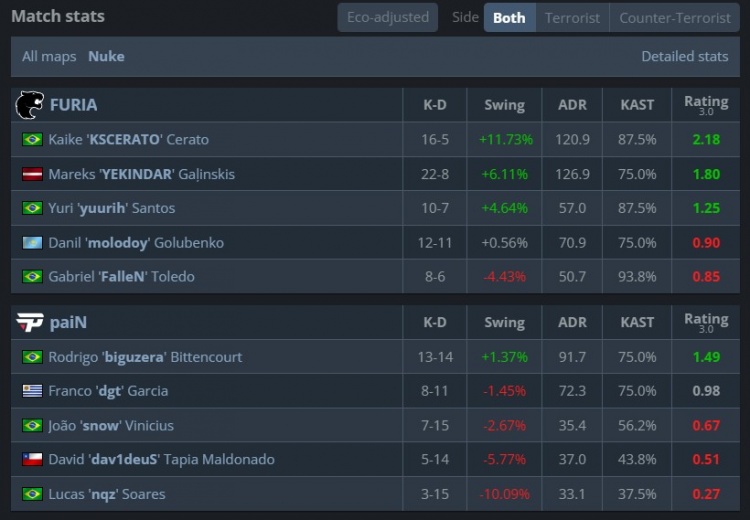
Task: Click the Uruguay flag beside dgt
Action: [32, 391]
